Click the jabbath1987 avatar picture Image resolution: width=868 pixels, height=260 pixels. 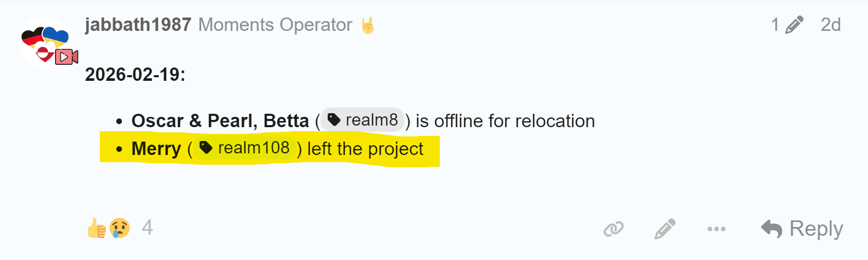point(45,42)
